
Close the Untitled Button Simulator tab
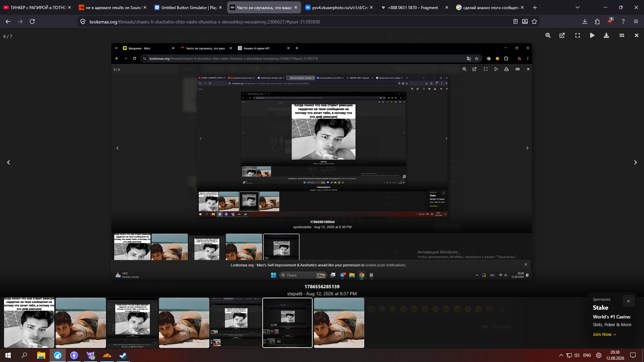(220, 7)
